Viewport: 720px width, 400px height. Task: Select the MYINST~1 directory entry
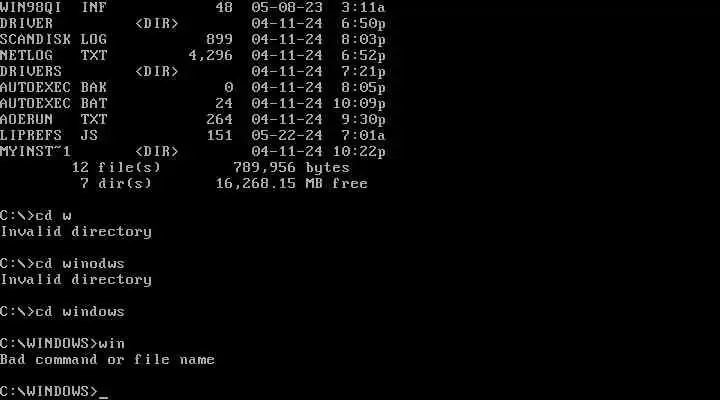coord(192,152)
